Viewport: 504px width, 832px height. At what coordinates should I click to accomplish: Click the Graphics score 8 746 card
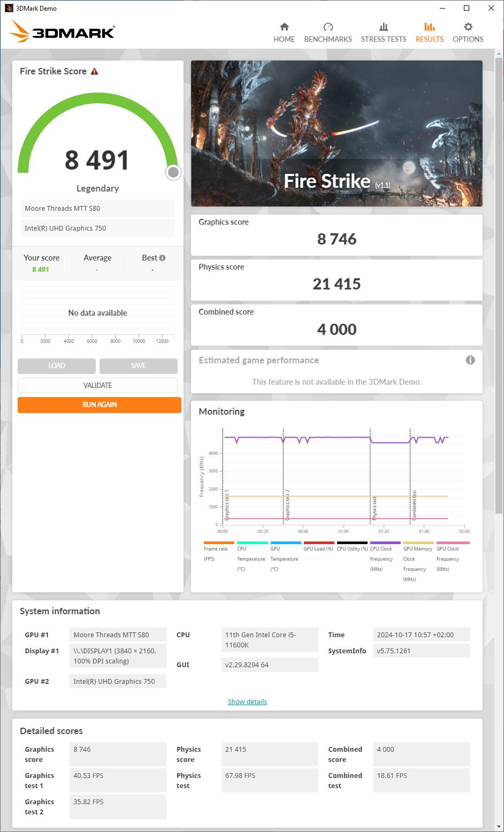tap(337, 235)
